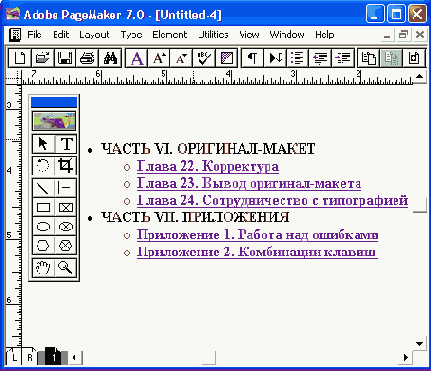Select the Hand tool

[43, 267]
